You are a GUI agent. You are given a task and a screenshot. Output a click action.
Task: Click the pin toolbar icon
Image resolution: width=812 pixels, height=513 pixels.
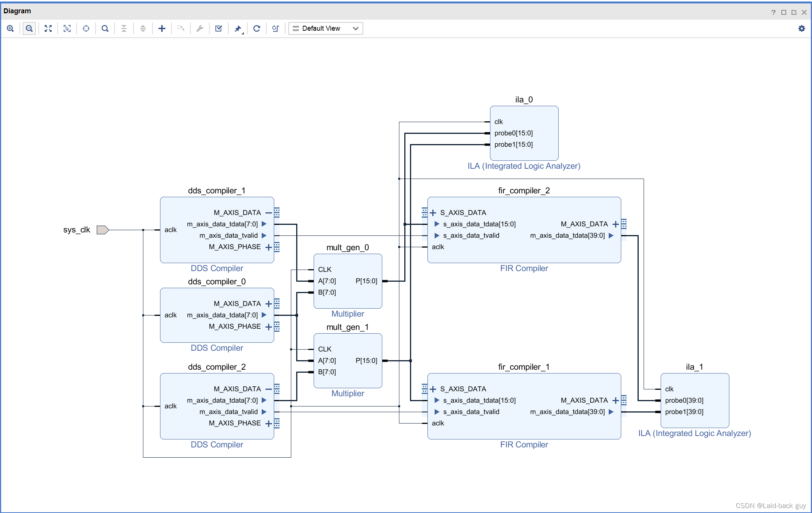pos(238,28)
